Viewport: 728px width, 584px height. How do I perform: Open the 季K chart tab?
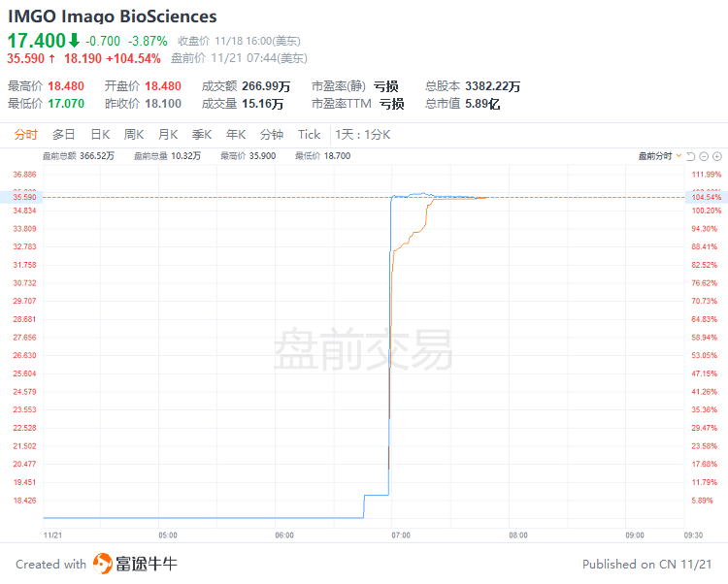(202, 135)
